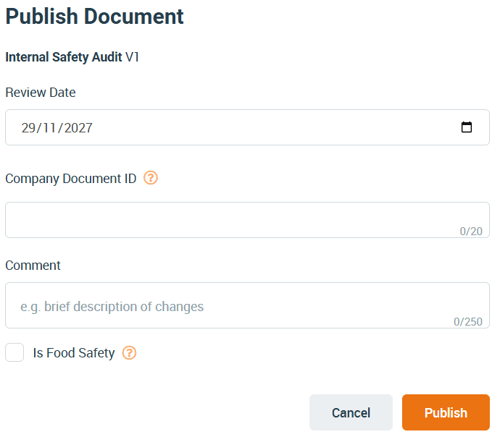Tick the Is Food Safety checkbox
Screen dimensions: 500x437
tap(15, 352)
